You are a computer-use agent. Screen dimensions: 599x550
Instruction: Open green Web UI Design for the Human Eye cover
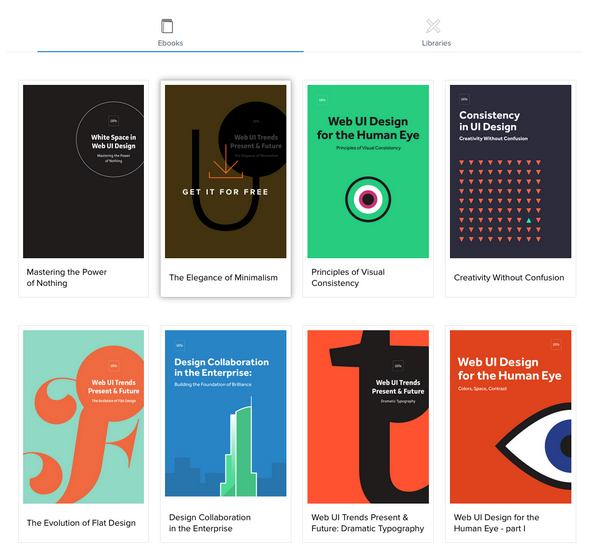[368, 171]
